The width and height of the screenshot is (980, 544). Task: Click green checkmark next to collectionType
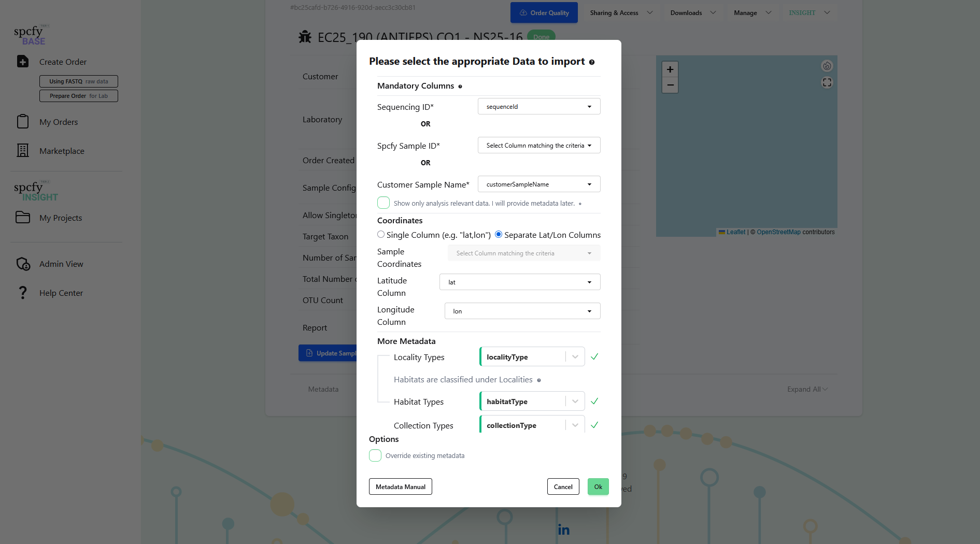point(594,425)
